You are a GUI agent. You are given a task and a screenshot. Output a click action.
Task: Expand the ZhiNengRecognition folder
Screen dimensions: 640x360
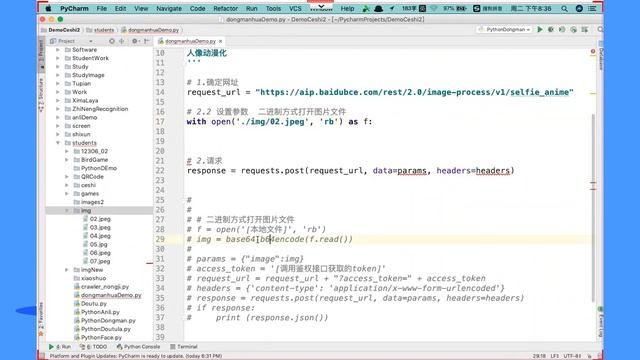click(58, 109)
